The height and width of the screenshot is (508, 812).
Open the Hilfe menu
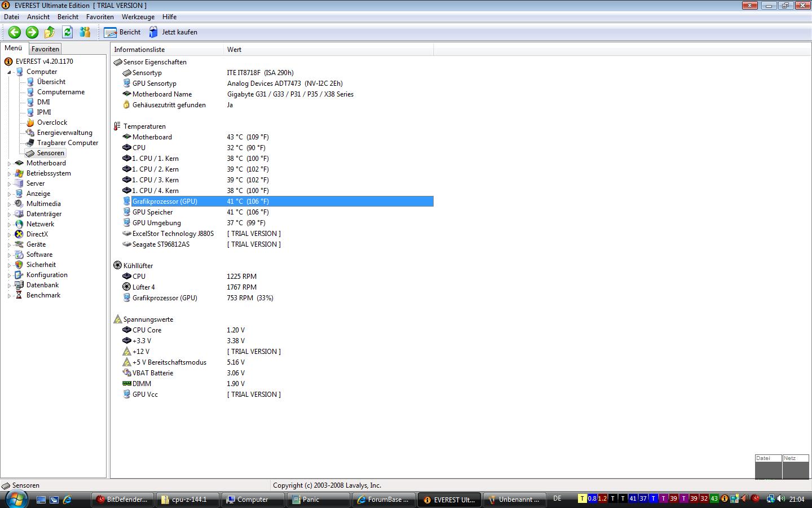pos(169,17)
